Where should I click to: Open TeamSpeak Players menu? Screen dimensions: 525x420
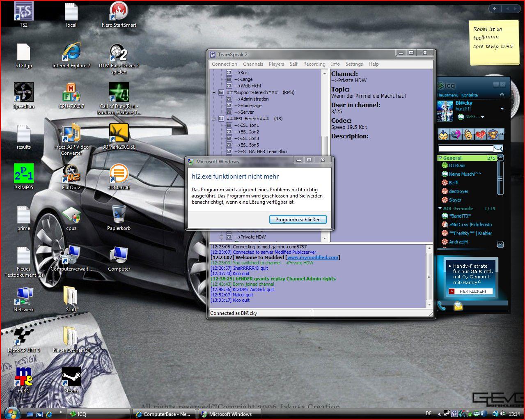[276, 64]
